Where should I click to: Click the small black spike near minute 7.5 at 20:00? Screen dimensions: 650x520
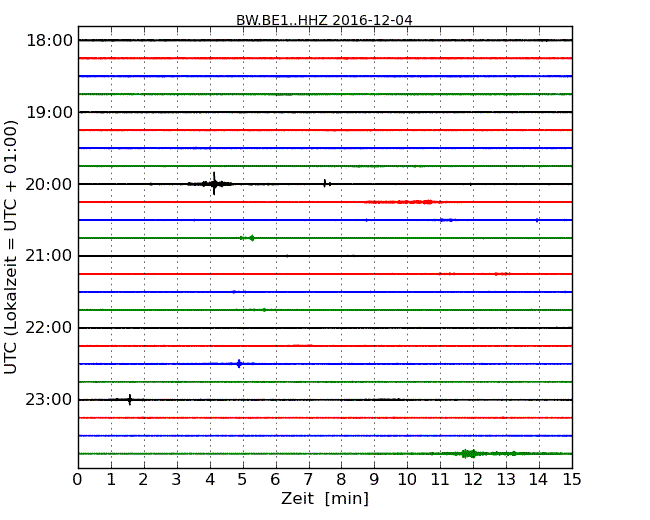pos(325,183)
